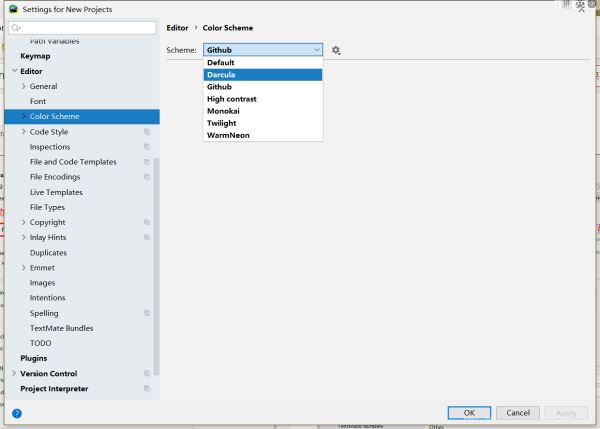Click the copy icon beside Version Control

coord(146,374)
